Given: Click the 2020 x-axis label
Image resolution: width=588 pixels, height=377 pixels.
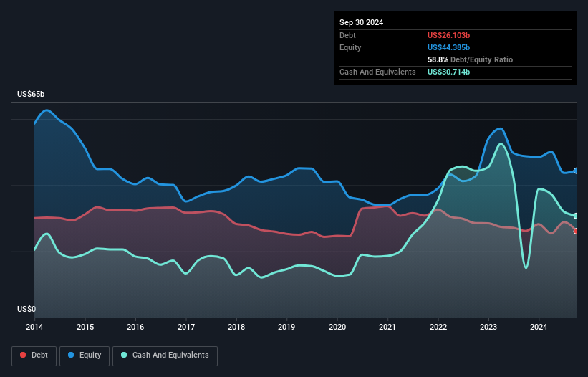Looking at the screenshot, I should (x=337, y=327).
